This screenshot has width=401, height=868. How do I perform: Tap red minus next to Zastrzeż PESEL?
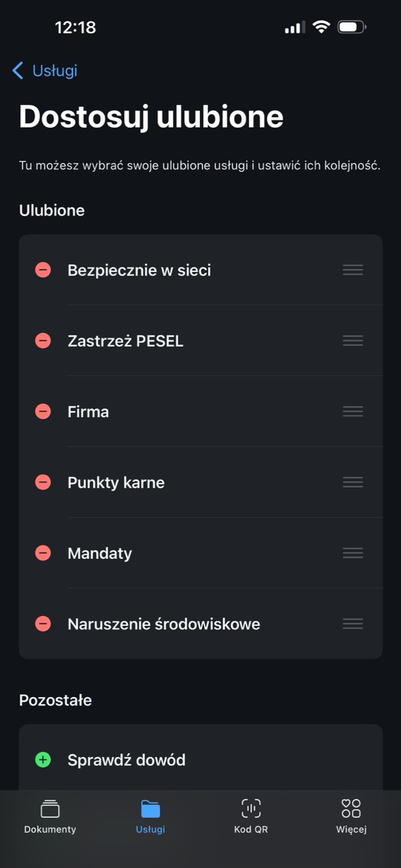point(43,340)
